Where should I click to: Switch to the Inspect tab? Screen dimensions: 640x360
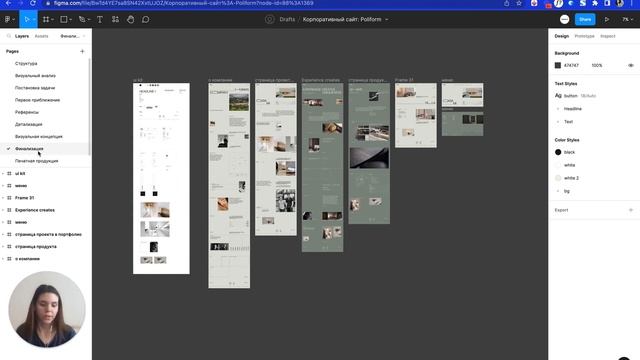click(x=608, y=36)
